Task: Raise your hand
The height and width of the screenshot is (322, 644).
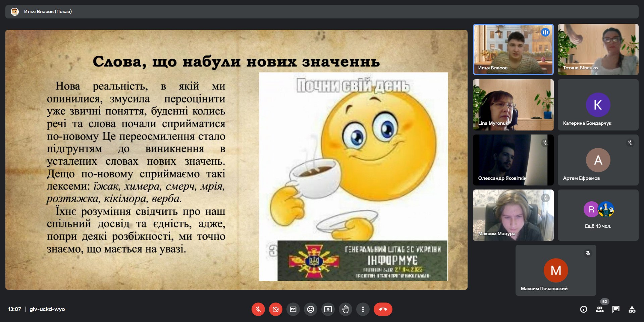Action: point(345,309)
